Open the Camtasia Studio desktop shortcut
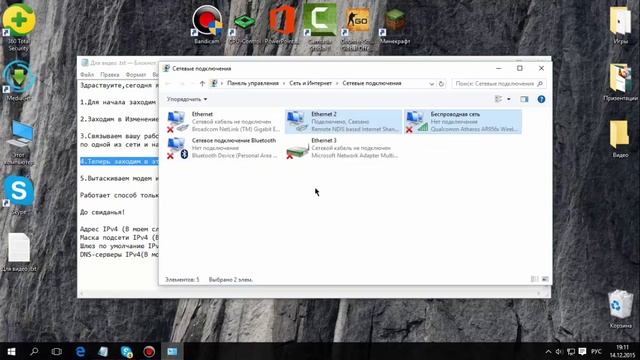 pyautogui.click(x=320, y=27)
